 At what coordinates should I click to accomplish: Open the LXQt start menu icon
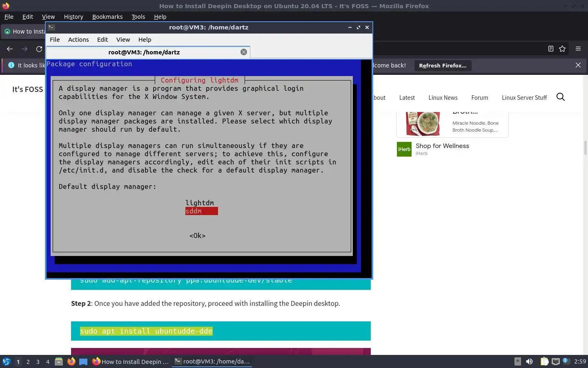click(x=6, y=361)
